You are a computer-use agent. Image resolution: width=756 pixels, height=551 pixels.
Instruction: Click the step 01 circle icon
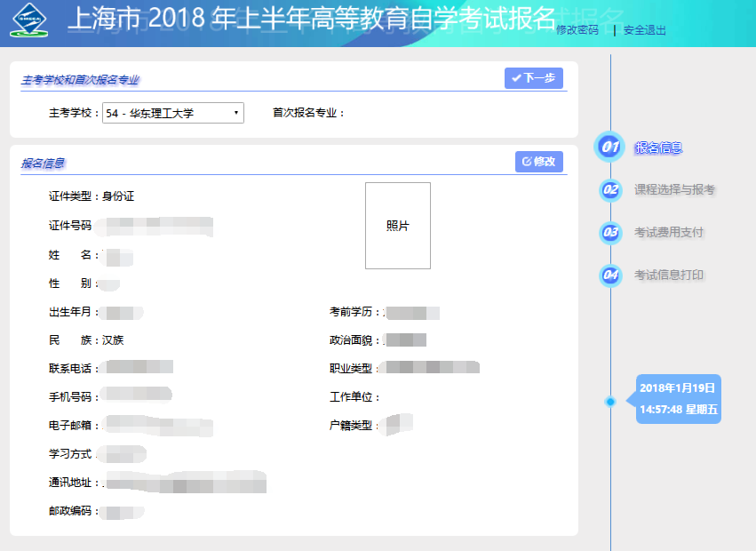point(609,147)
